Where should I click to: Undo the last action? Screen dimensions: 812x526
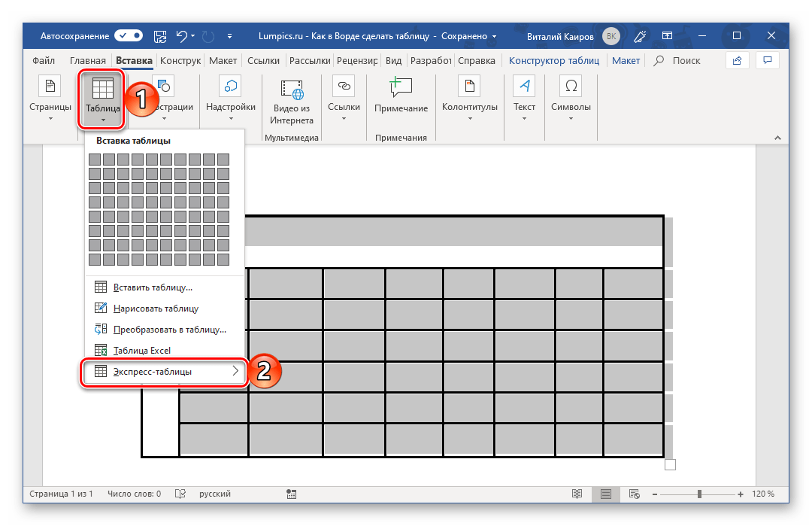(x=181, y=36)
